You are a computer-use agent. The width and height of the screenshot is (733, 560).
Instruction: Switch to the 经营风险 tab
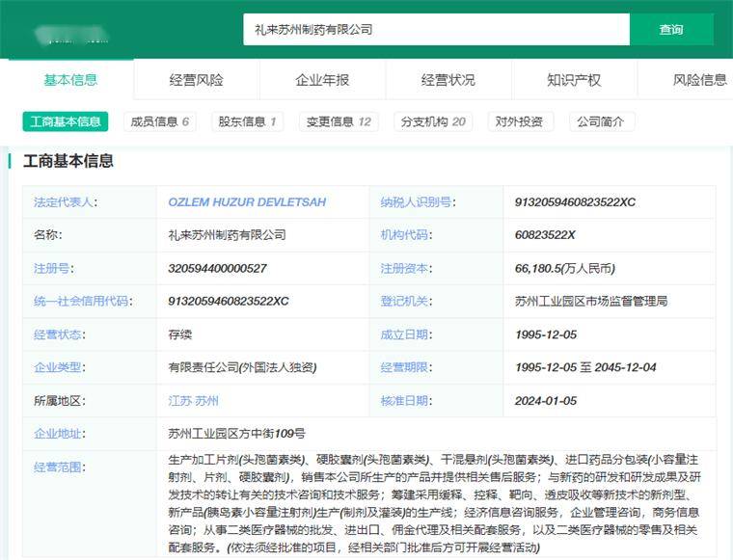click(197, 80)
